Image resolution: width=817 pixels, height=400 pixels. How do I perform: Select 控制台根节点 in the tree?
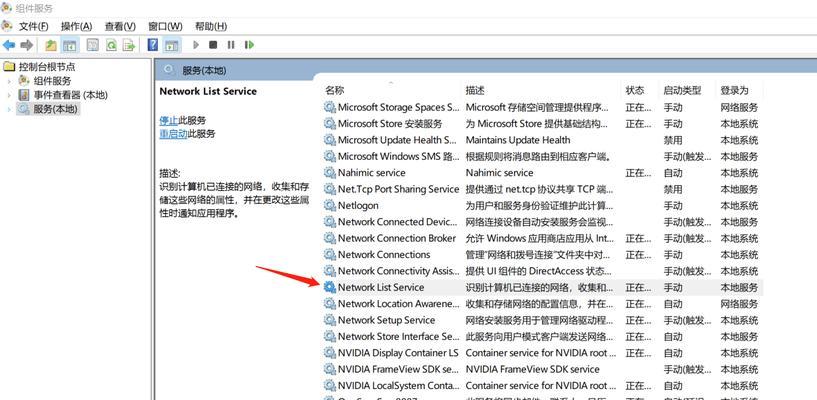coord(47,67)
